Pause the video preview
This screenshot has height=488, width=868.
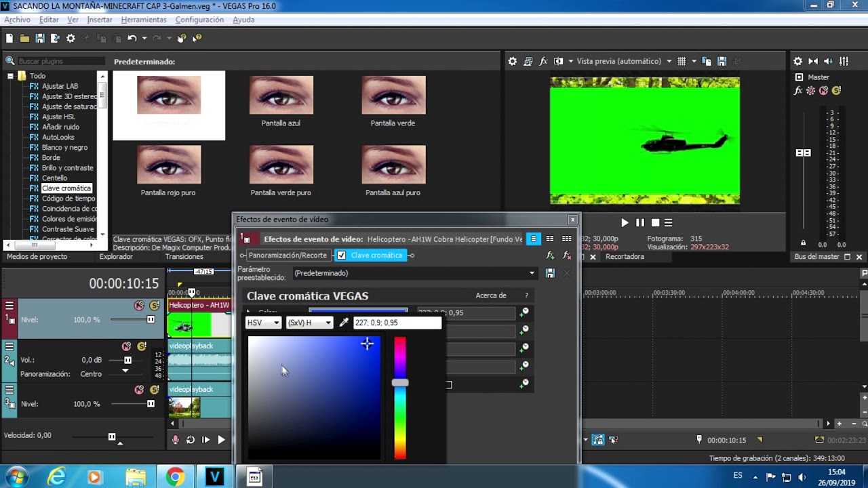point(640,222)
